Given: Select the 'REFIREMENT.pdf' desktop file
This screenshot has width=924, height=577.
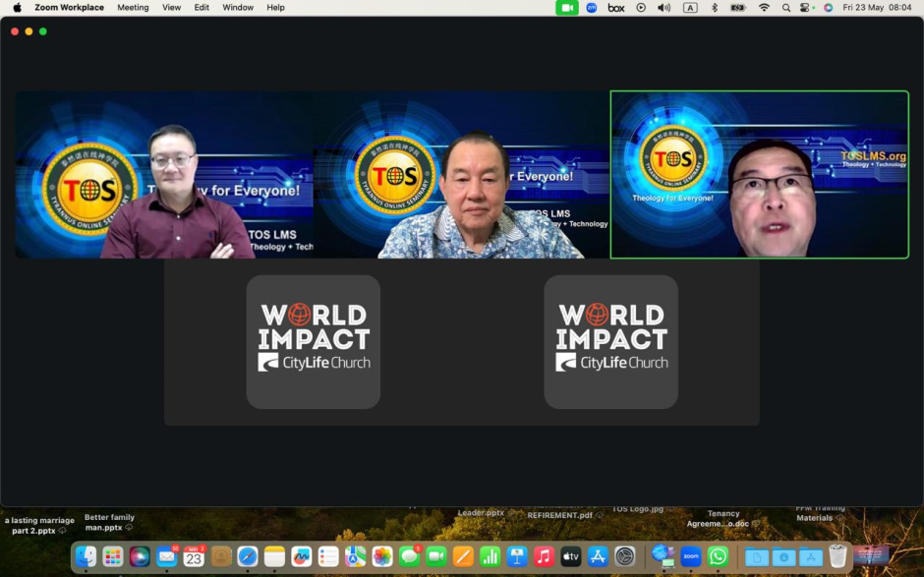Looking at the screenshot, I should click(561, 515).
